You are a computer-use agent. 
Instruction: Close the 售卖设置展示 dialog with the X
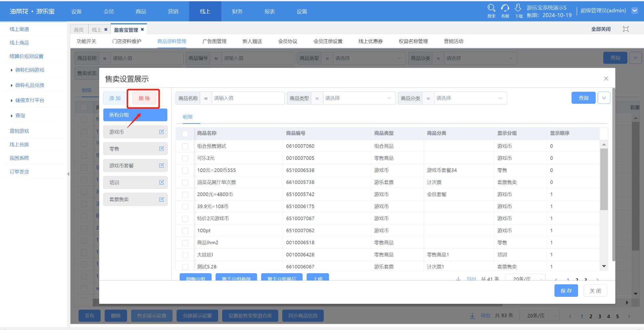(x=606, y=78)
